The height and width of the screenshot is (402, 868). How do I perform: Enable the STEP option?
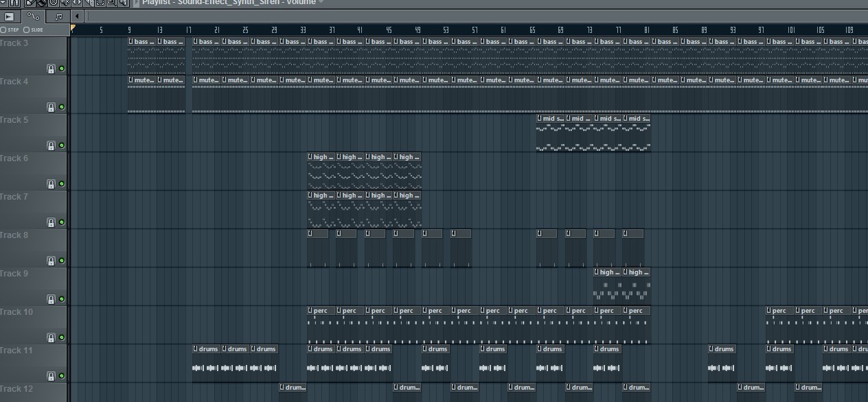click(3, 29)
